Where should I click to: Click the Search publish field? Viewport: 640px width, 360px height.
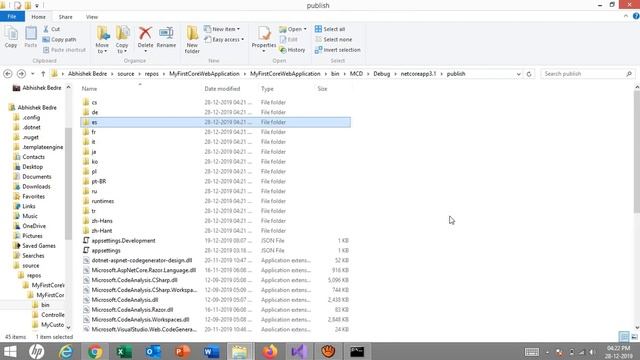click(x=588, y=74)
